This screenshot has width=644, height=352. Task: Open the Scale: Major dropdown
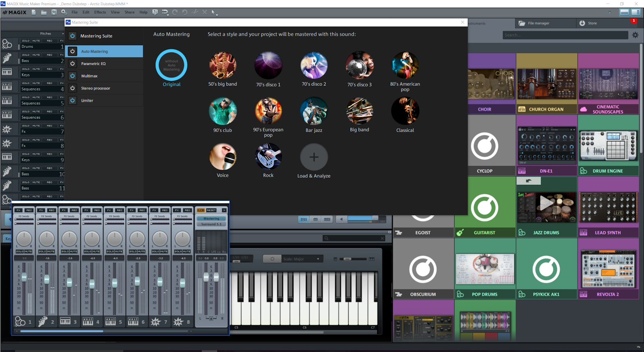point(302,259)
